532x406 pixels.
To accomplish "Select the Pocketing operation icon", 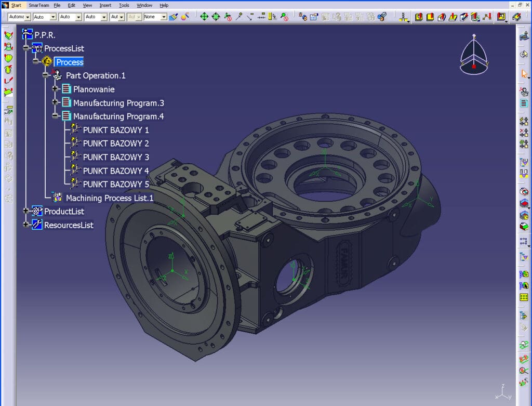I will click(x=419, y=17).
